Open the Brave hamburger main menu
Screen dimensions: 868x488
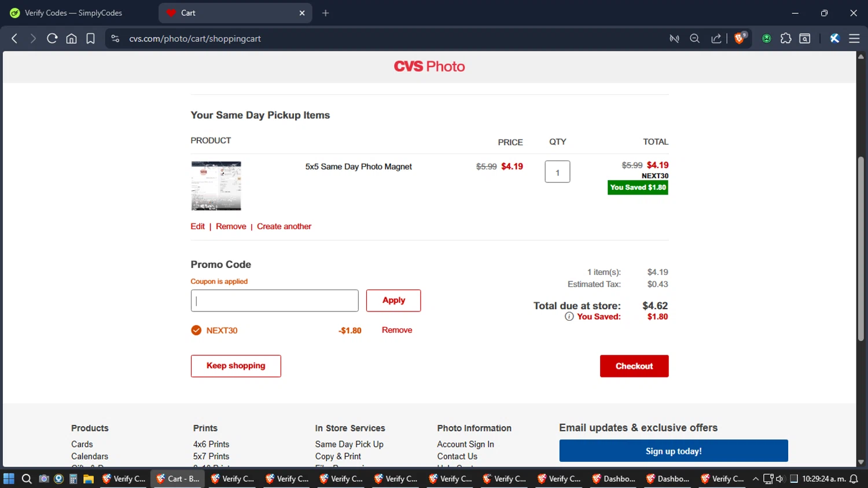(x=854, y=39)
